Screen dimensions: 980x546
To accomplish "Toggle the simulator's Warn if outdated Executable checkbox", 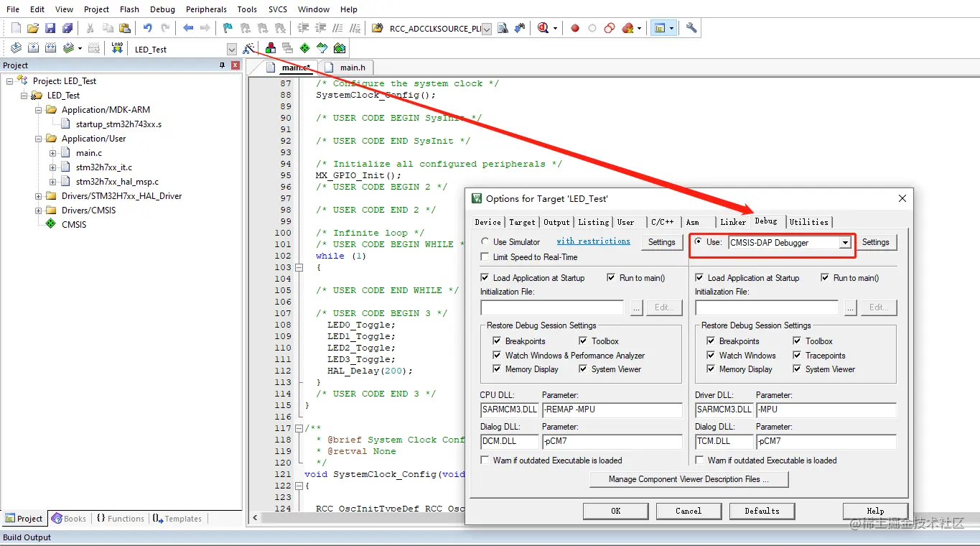I will click(485, 461).
